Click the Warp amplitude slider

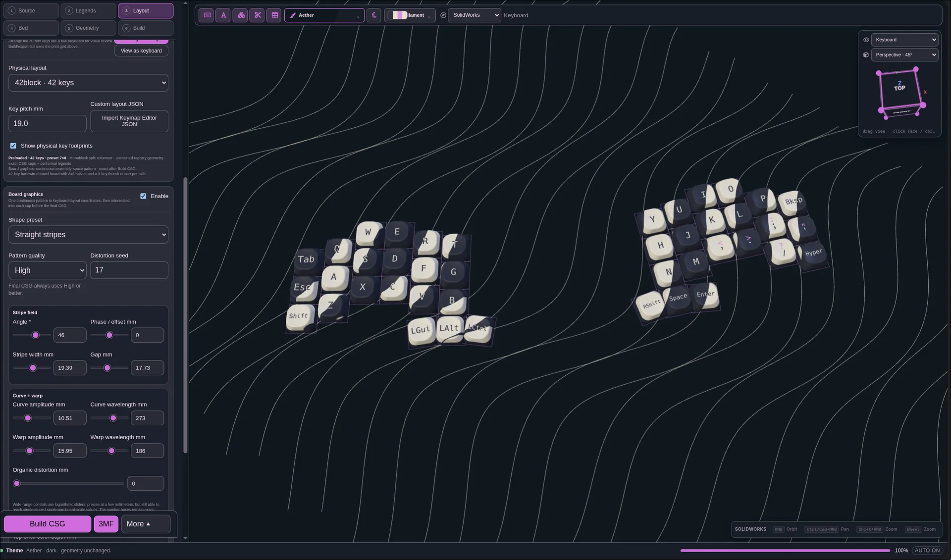(32, 451)
